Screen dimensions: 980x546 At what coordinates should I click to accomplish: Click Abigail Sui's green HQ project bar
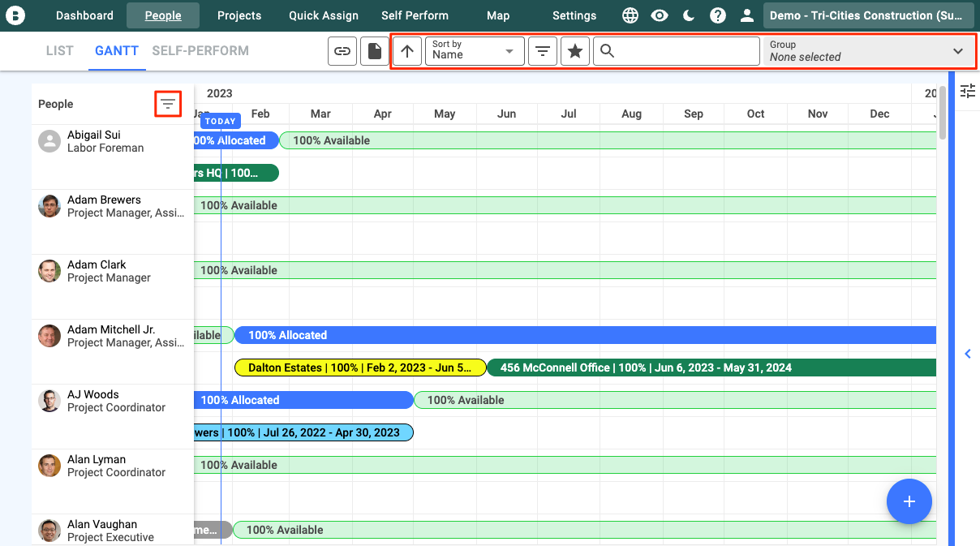(237, 173)
